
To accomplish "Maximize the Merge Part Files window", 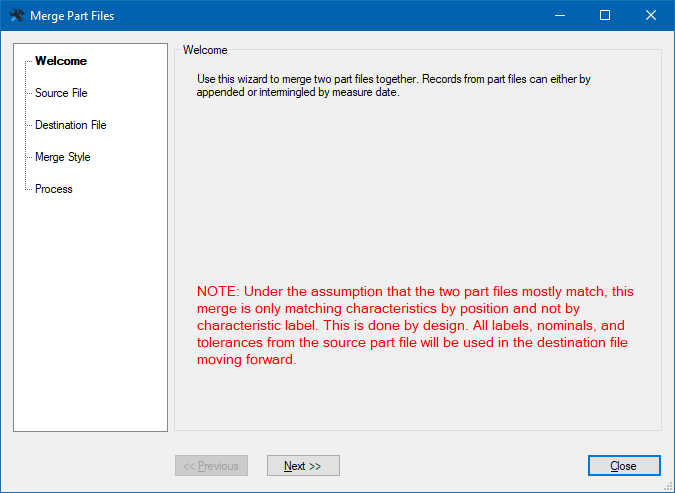I will (x=605, y=16).
